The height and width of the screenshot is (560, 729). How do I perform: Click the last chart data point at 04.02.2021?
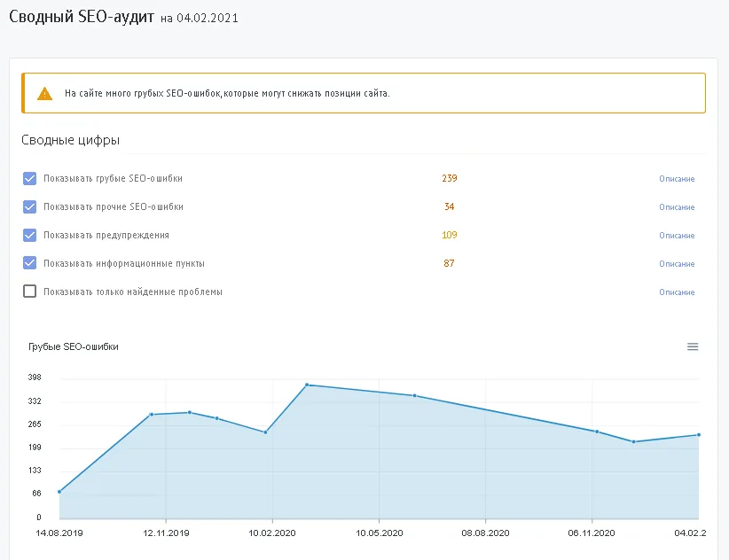(698, 435)
